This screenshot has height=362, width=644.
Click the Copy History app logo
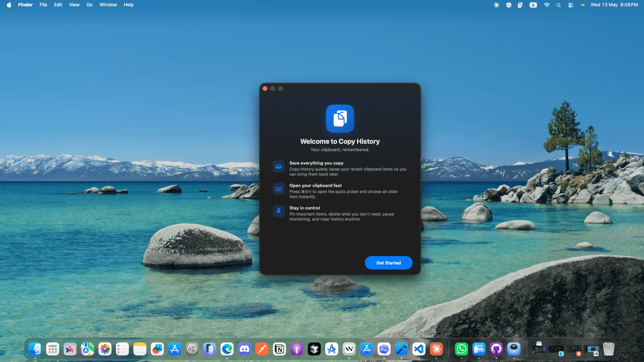340,119
